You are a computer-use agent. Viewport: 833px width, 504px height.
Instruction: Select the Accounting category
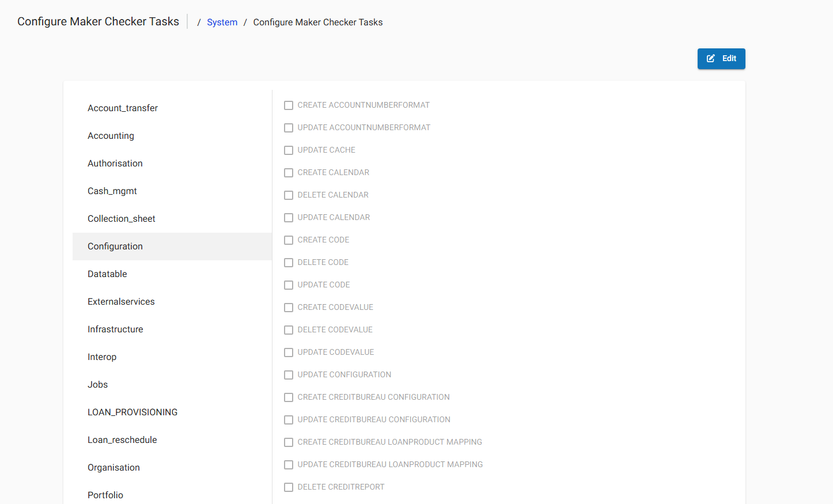pyautogui.click(x=111, y=135)
